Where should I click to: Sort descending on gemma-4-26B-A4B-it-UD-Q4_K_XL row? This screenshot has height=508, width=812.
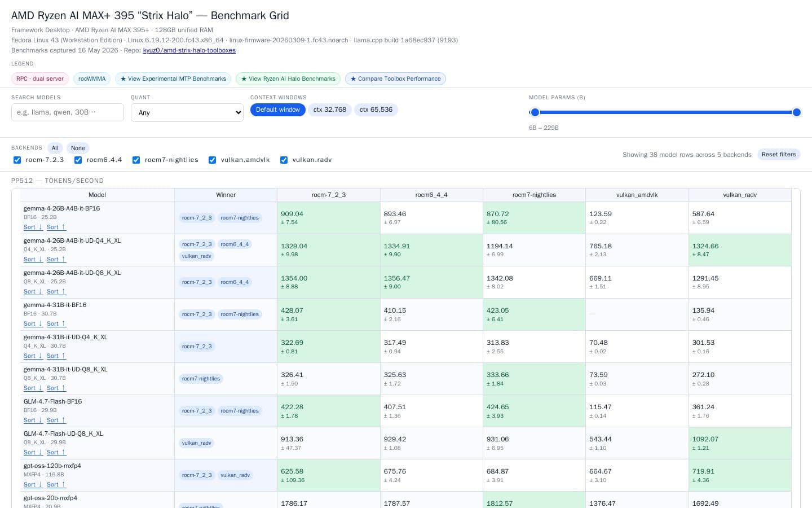pos(33,259)
